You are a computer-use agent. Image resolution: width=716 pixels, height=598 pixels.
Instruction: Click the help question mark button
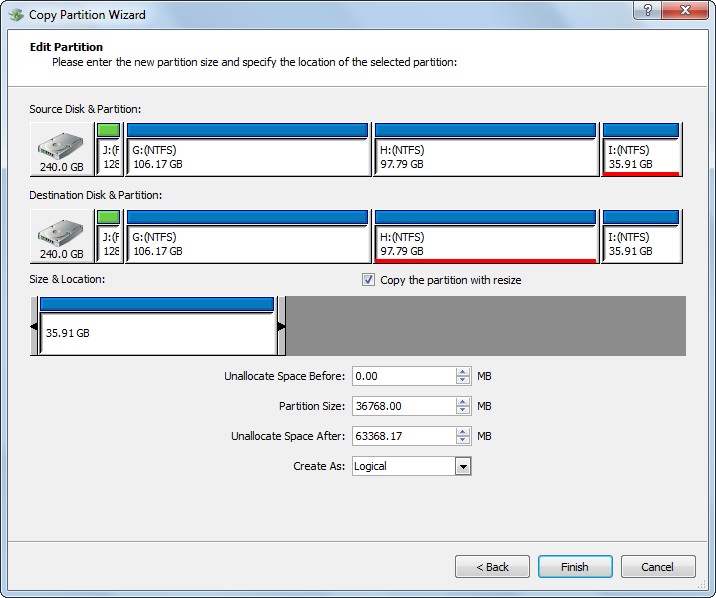pos(647,10)
